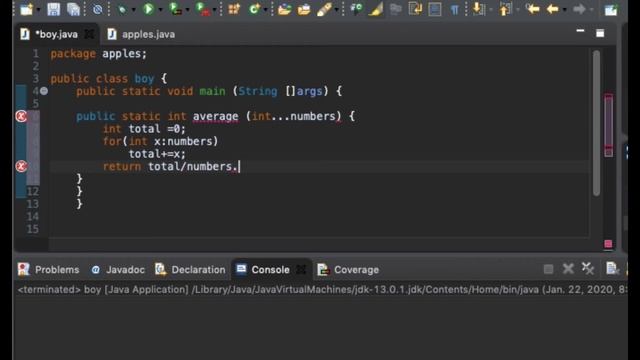This screenshot has width=640, height=360.
Task: Click the Back navigation arrow icon
Action: click(x=553, y=9)
